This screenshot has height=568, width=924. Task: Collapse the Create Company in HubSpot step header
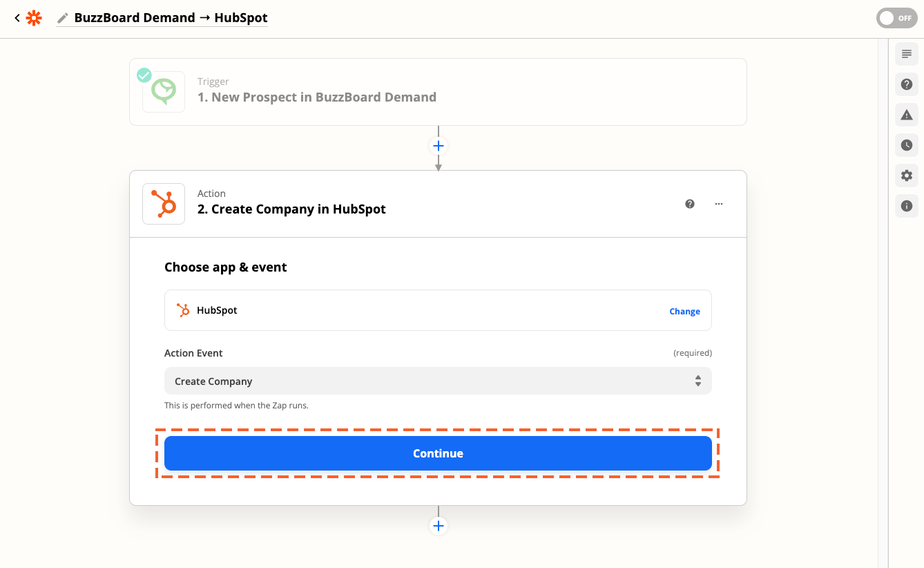click(x=438, y=204)
